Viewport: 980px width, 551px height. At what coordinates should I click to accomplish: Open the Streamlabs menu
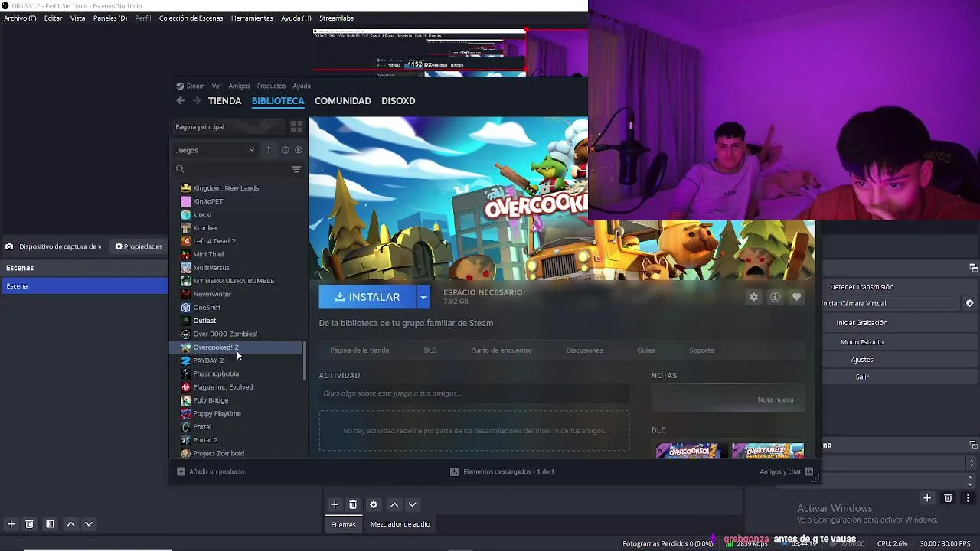(x=337, y=18)
